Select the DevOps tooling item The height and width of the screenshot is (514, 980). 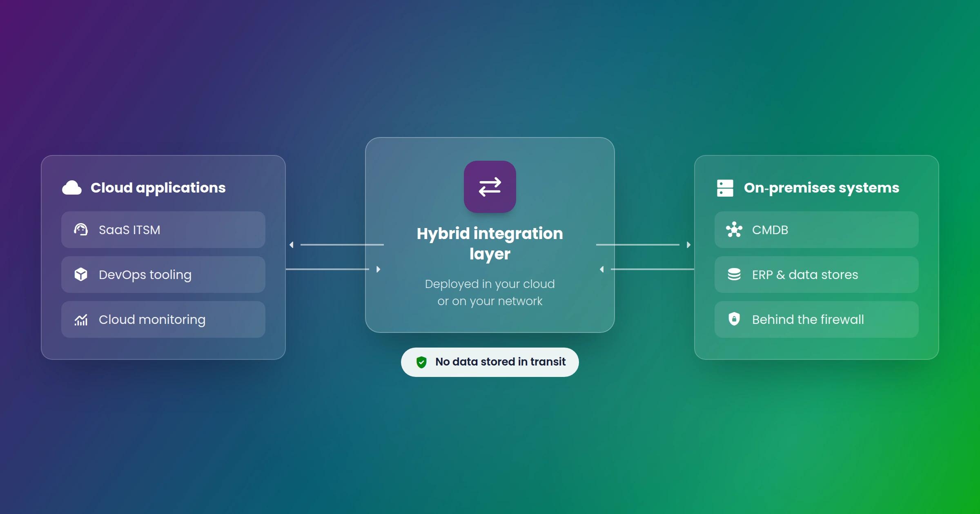tap(163, 275)
